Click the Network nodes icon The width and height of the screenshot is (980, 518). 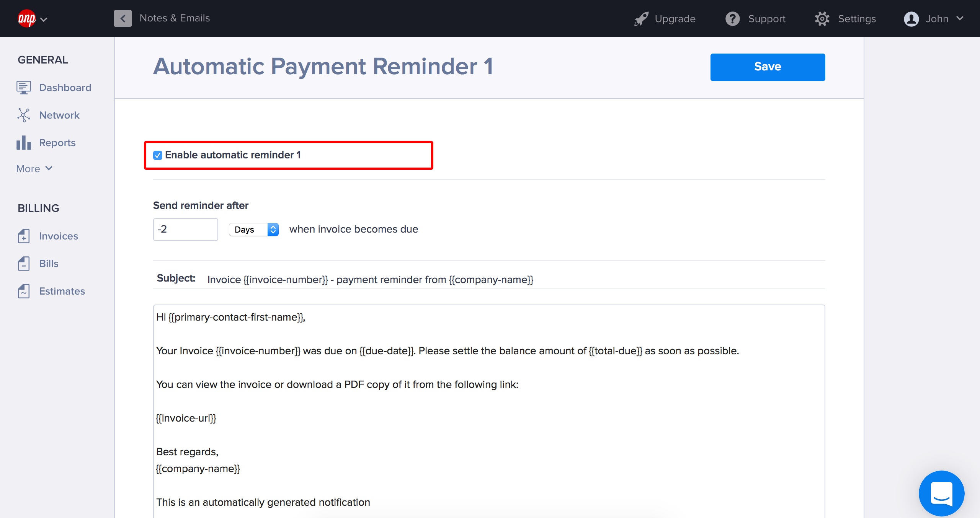tap(23, 115)
